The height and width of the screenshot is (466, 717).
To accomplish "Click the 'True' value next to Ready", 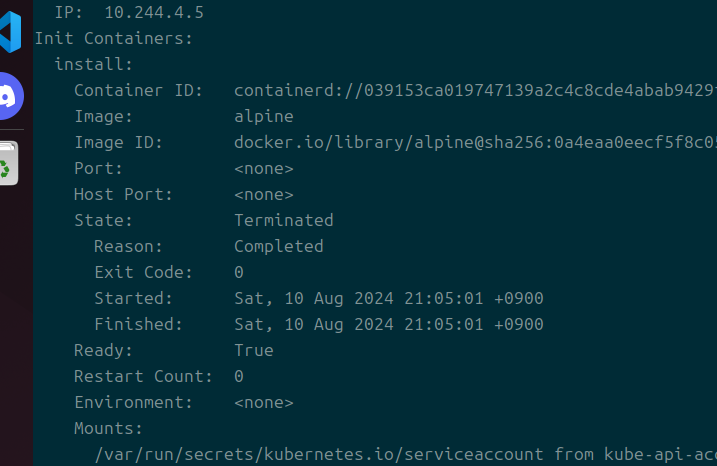I will (x=253, y=350).
